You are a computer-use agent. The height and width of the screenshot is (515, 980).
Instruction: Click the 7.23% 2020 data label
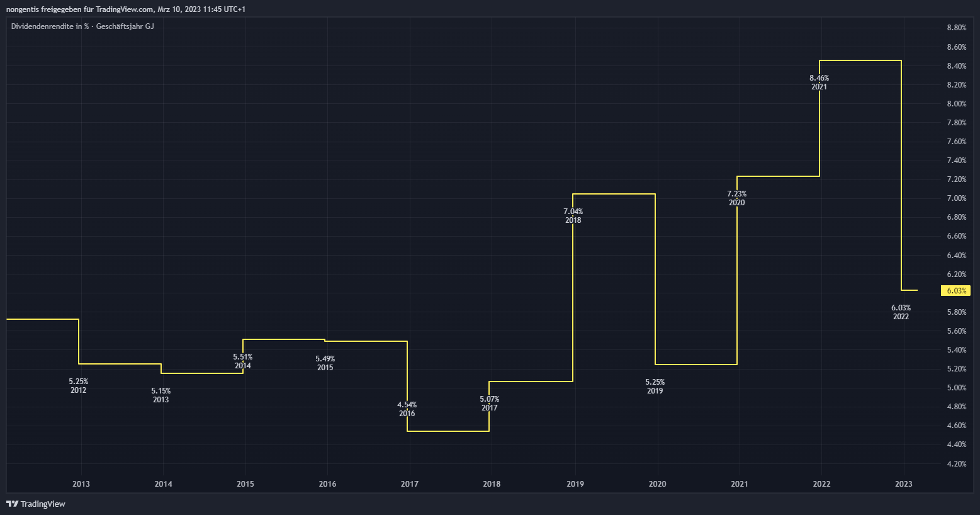pos(736,198)
